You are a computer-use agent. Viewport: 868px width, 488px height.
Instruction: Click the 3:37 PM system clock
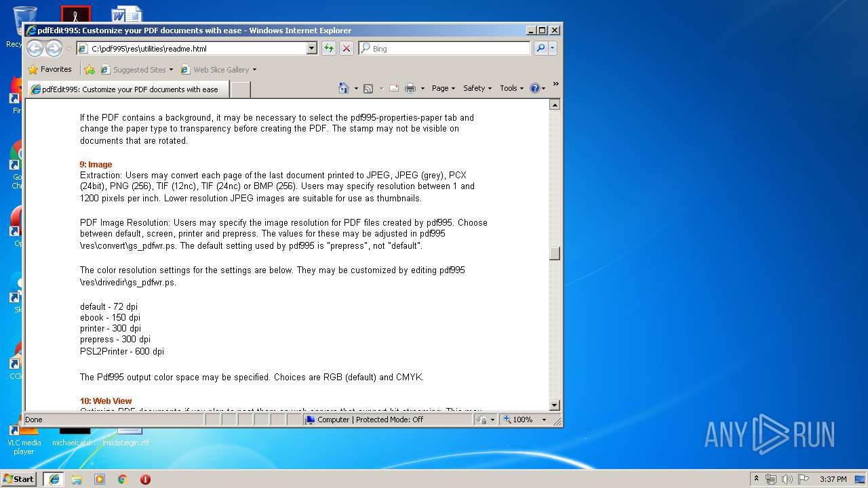(x=833, y=479)
